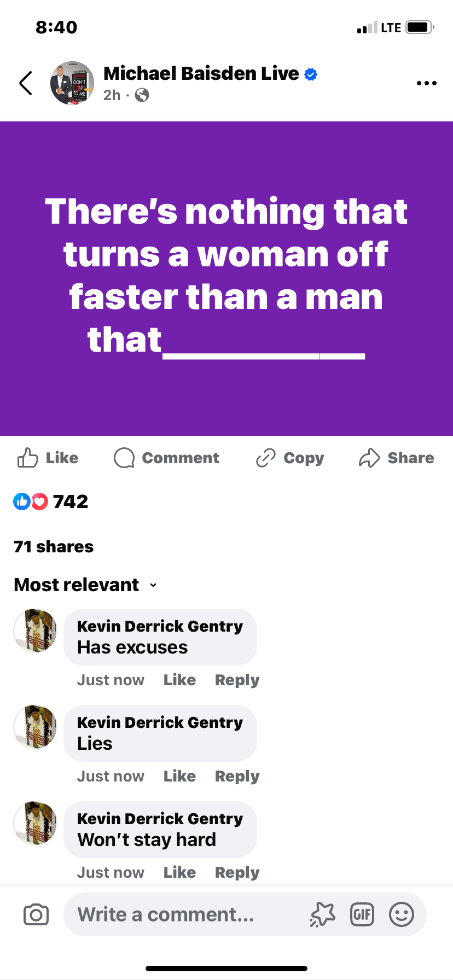Tap the camera icon in comment bar

click(36, 914)
